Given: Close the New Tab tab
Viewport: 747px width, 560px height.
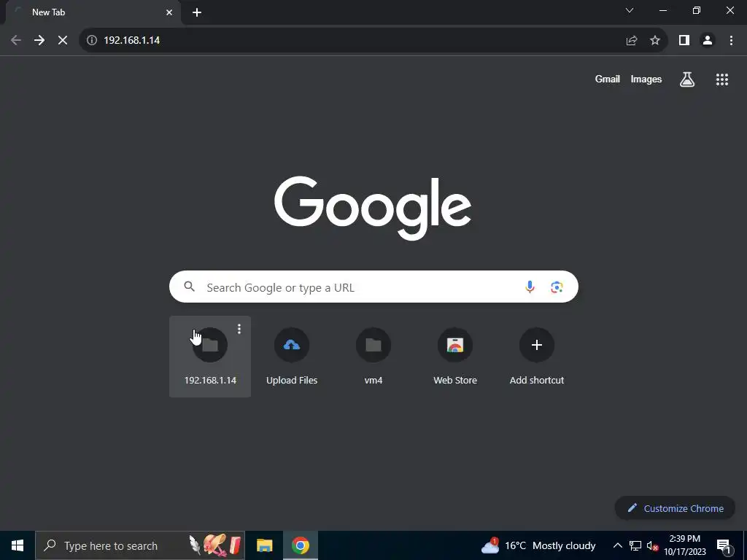Looking at the screenshot, I should click(x=169, y=12).
